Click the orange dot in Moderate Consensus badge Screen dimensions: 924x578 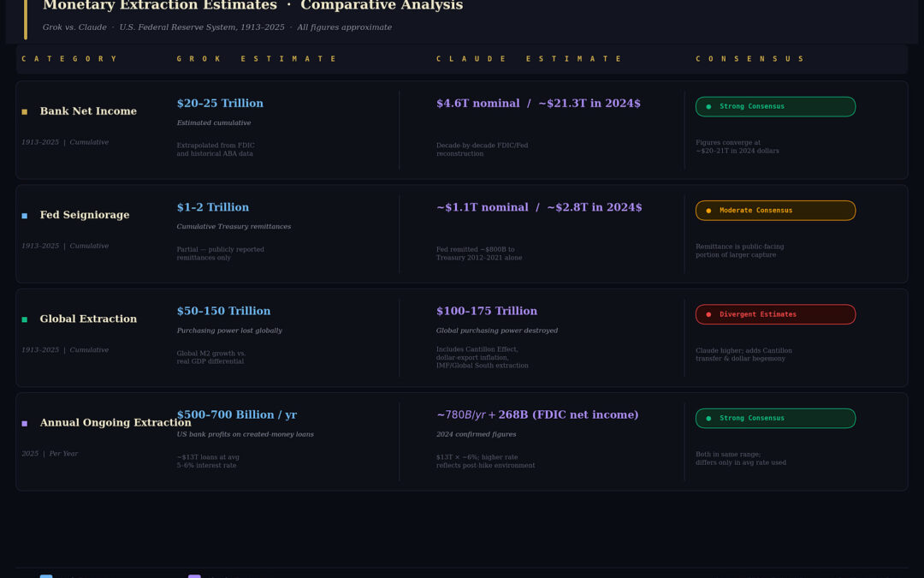click(708, 211)
